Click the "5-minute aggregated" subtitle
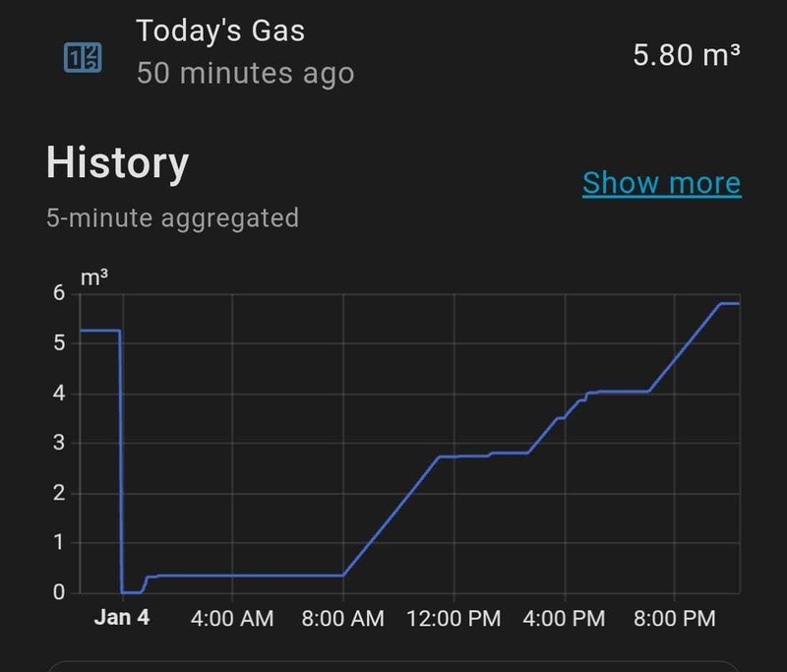The image size is (787, 672). tap(172, 217)
